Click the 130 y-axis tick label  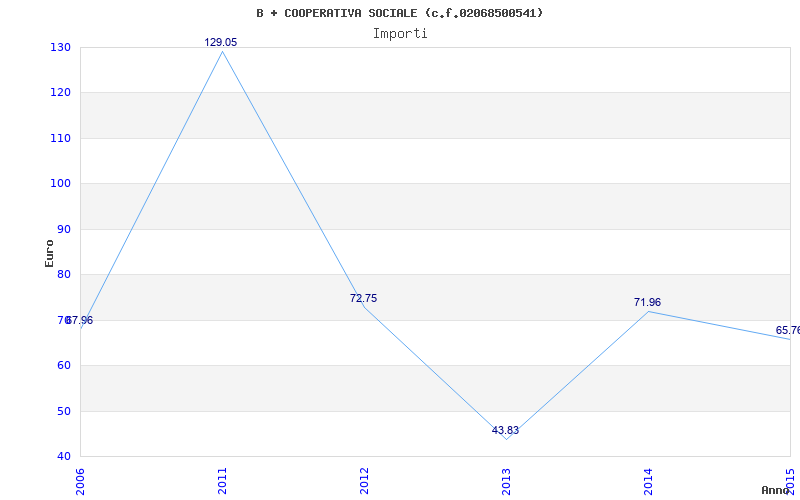pos(60,47)
